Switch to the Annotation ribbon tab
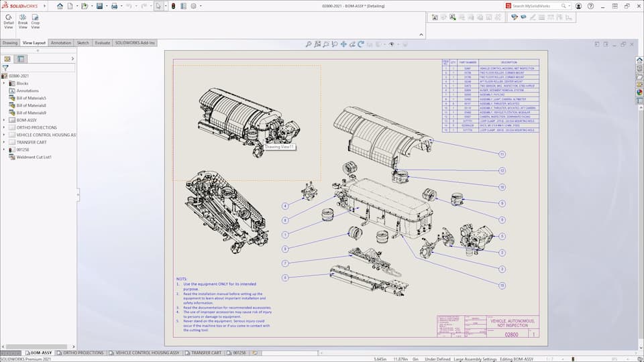This screenshot has height=362, width=644. [x=61, y=43]
